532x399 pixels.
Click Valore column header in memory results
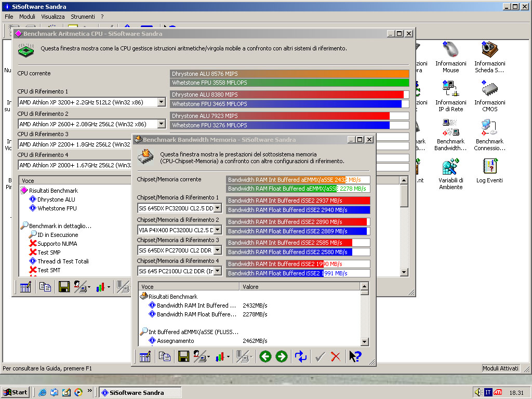(300, 287)
